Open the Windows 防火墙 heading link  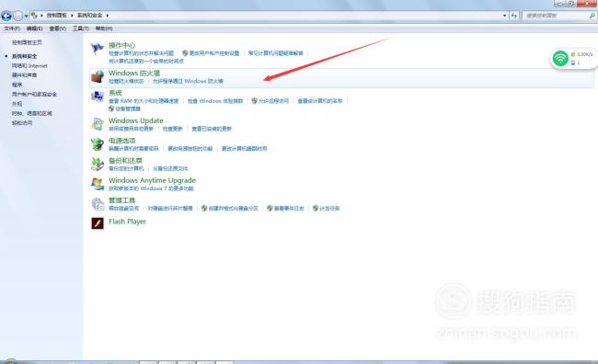coord(134,73)
